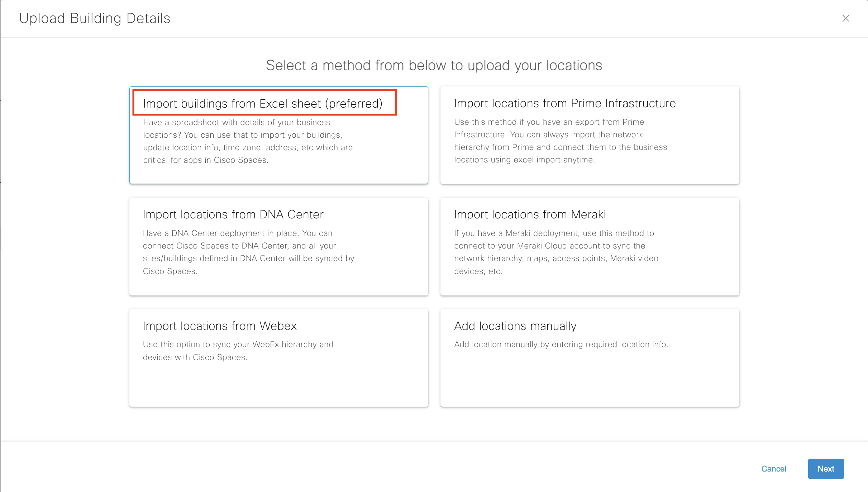868x492 pixels.
Task: Select Import locations from DNA Center card
Action: [x=233, y=214]
